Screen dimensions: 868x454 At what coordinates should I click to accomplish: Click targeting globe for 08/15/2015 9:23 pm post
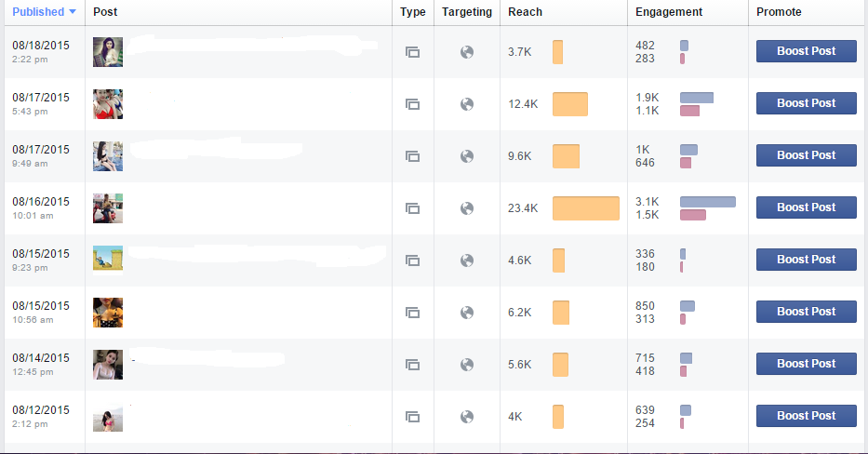pos(467,260)
